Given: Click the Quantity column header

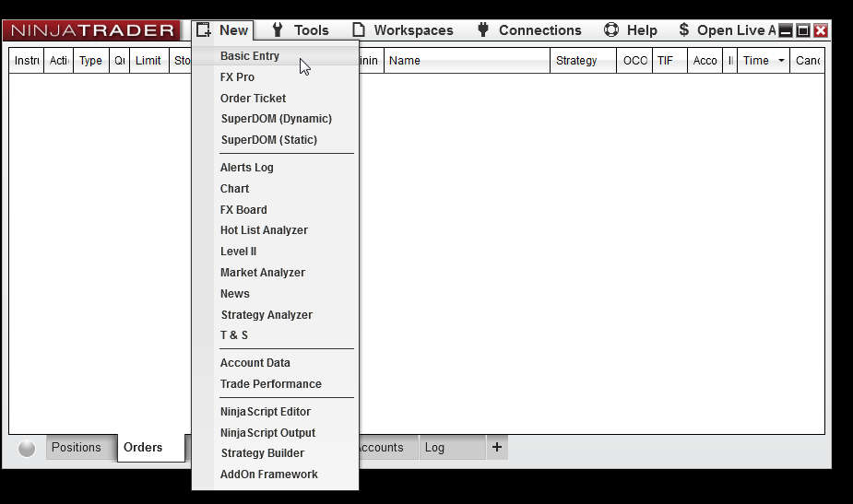Looking at the screenshot, I should [x=119, y=60].
